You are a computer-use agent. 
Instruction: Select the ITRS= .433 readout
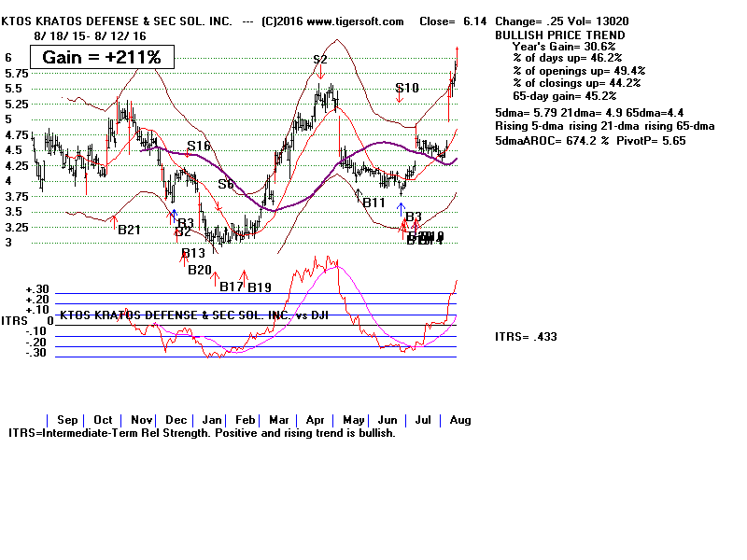click(525, 337)
